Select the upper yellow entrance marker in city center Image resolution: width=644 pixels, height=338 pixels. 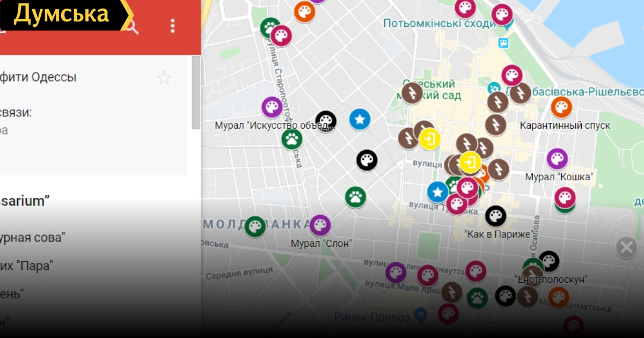tap(429, 139)
